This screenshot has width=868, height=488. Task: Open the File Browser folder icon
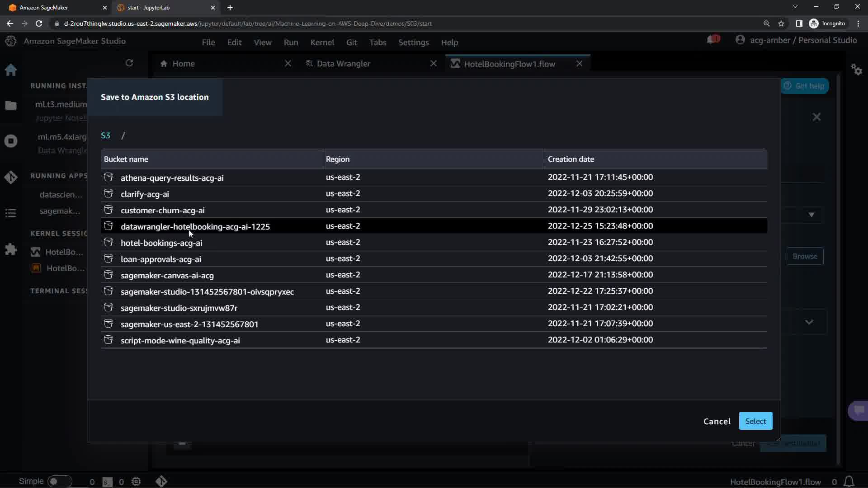11,106
